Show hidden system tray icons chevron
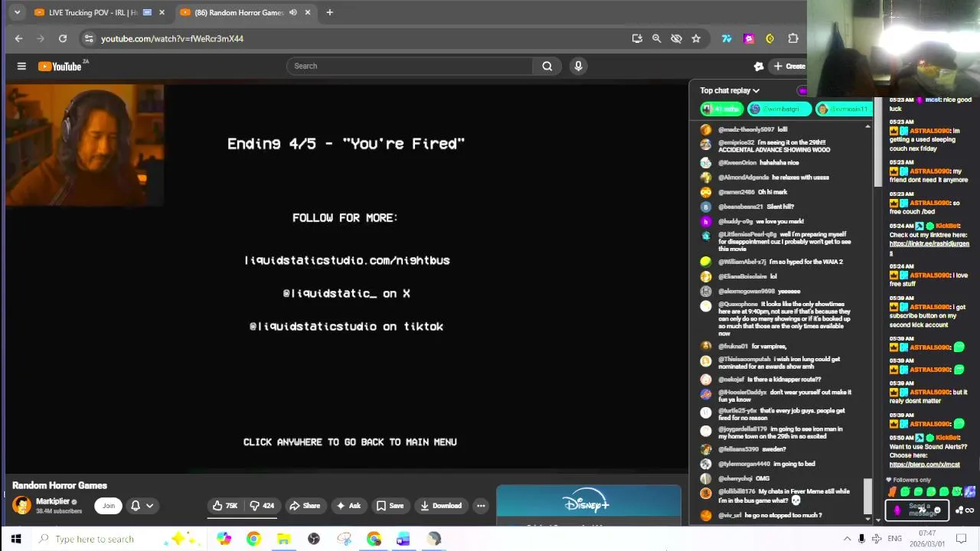Viewport: 980px width, 551px height. [x=847, y=539]
